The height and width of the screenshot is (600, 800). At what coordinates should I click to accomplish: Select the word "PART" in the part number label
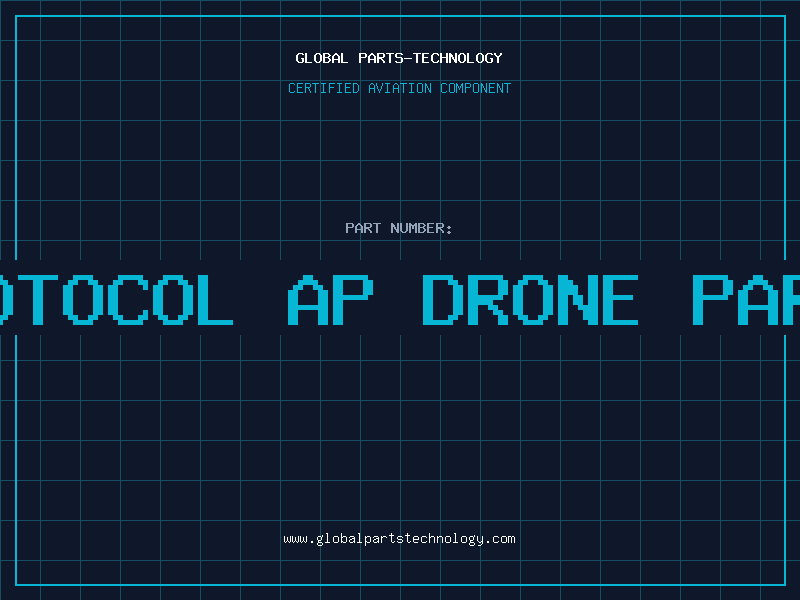point(363,228)
